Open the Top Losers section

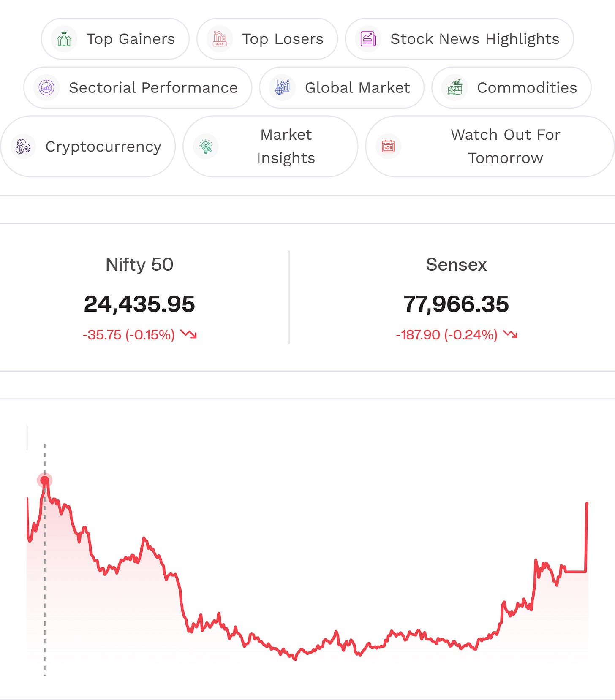267,39
